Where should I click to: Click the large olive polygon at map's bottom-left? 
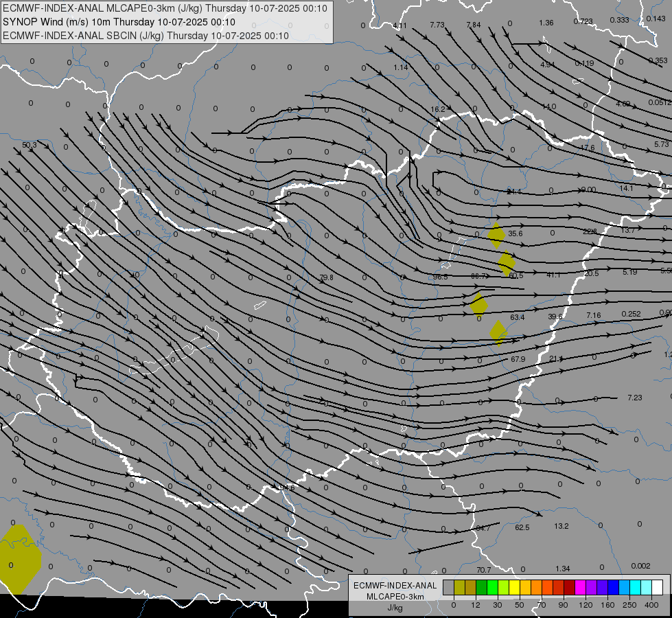pos(19,559)
